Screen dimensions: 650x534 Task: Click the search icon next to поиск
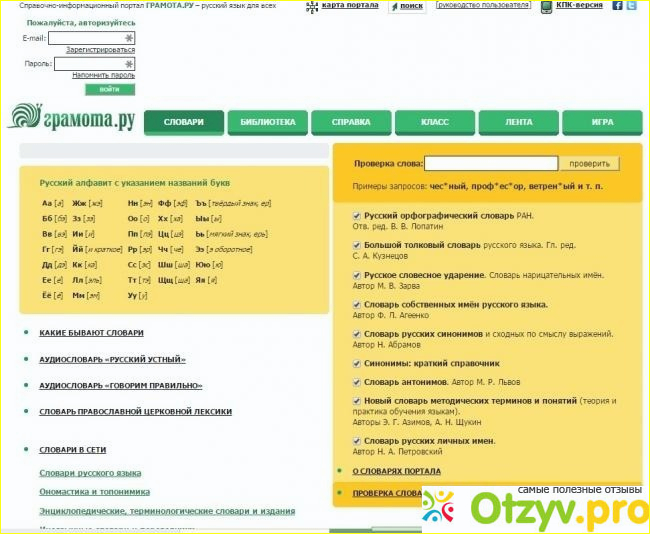(x=393, y=6)
